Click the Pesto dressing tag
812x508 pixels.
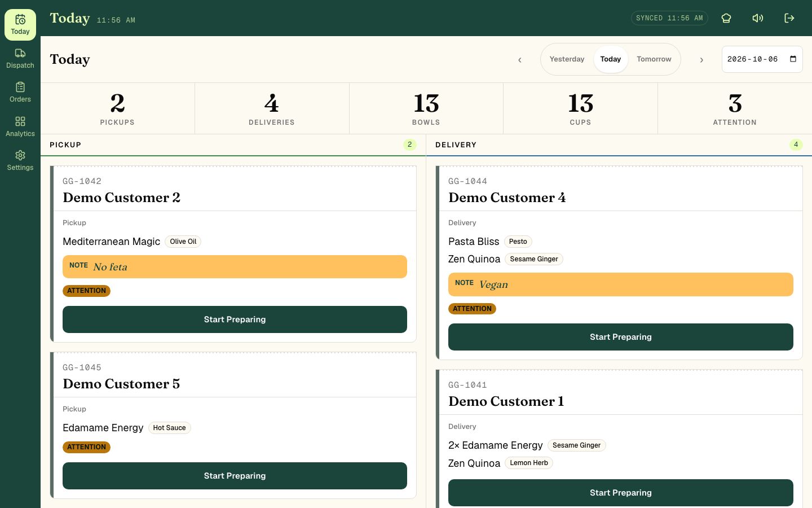518,242
